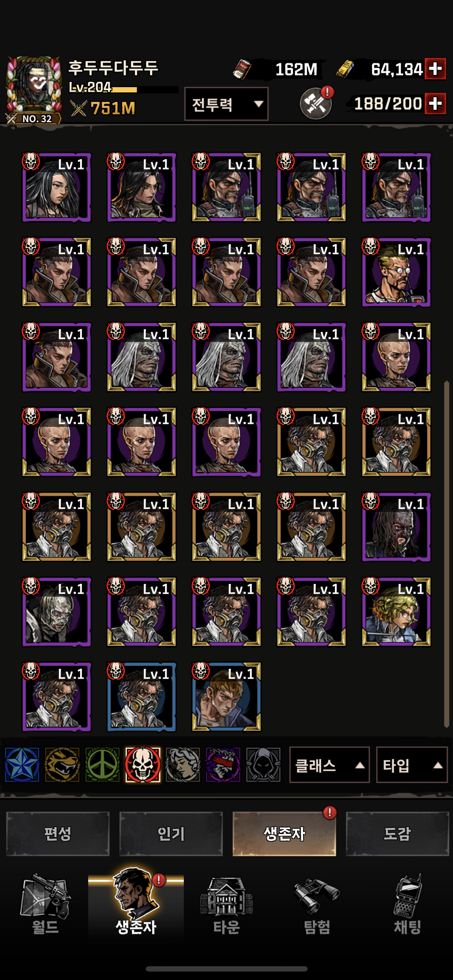The image size is (453, 980).
Task: Select the blue star faction filter icon
Action: (x=22, y=765)
